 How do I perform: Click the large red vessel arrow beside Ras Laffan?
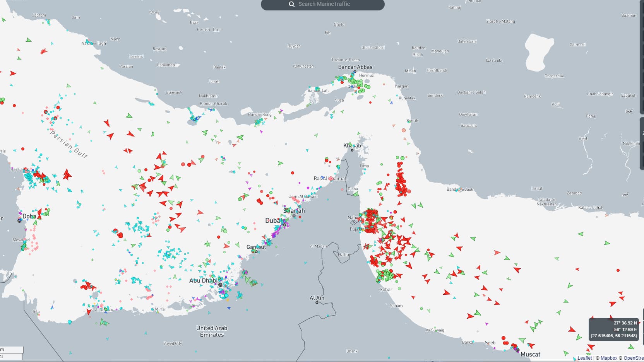pos(67,174)
